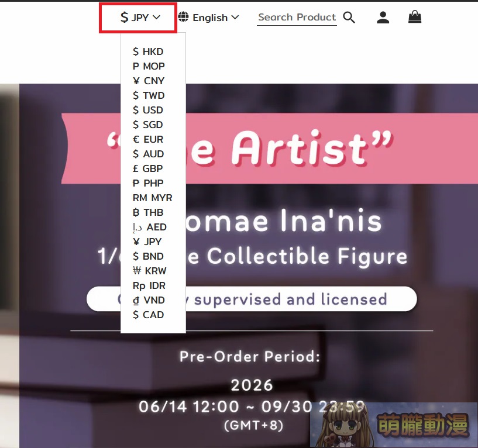This screenshot has height=448, width=478.
Task: Select MOP from the currency list
Action: [x=149, y=66]
